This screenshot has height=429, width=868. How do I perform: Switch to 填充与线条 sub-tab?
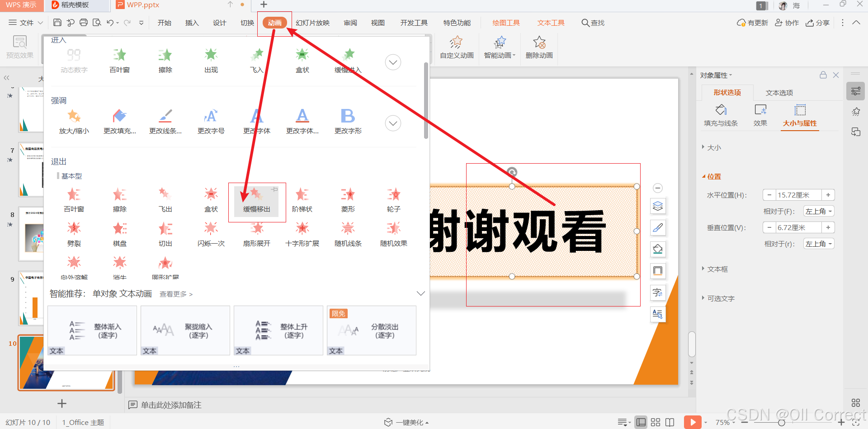721,116
